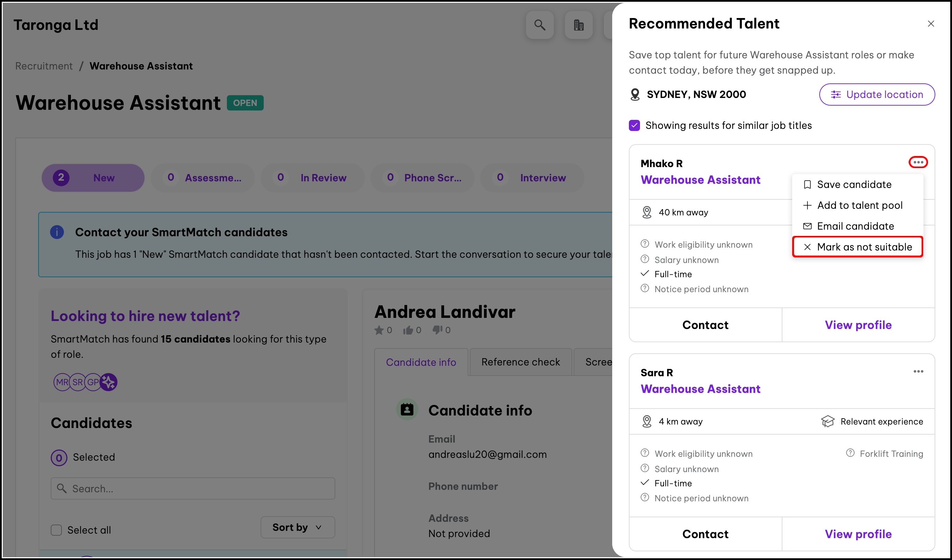Screen dimensions: 952x560
Task: Open the three-dot menu on Mhako R card
Action: click(x=918, y=162)
